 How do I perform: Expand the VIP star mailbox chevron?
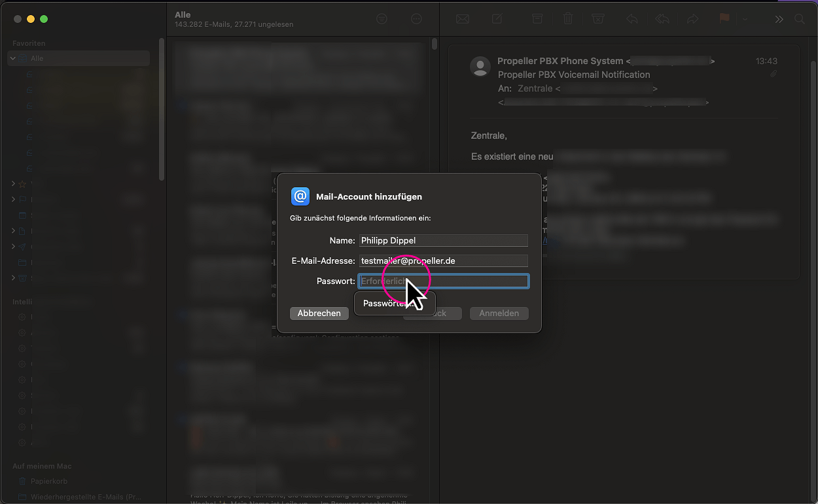click(x=13, y=184)
